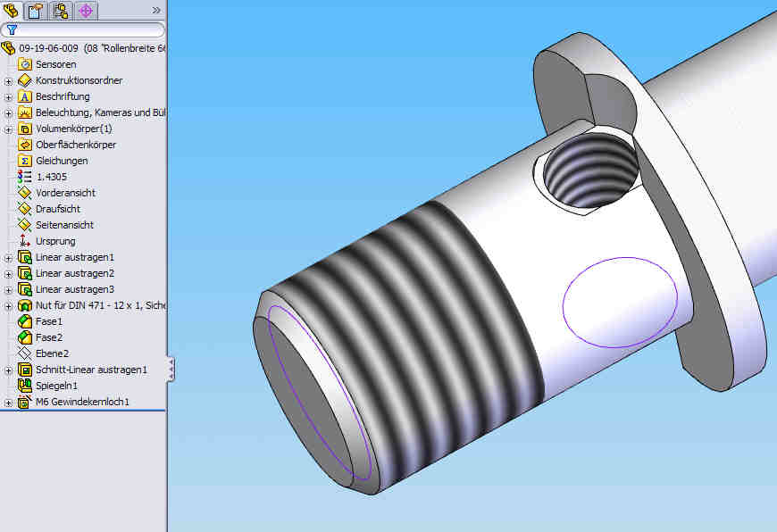Select the part name 09-19-06-009 text
Screen dimensions: 777x532
click(48, 48)
